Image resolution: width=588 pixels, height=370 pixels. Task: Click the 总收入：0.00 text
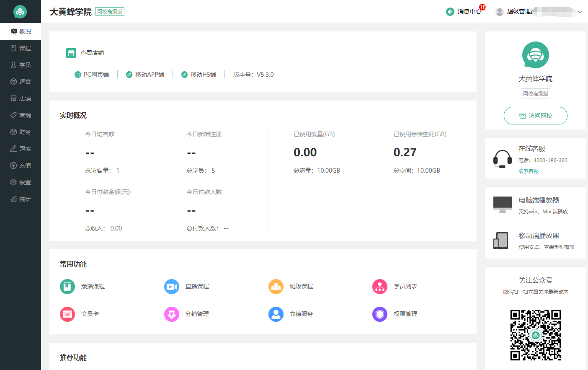(103, 228)
